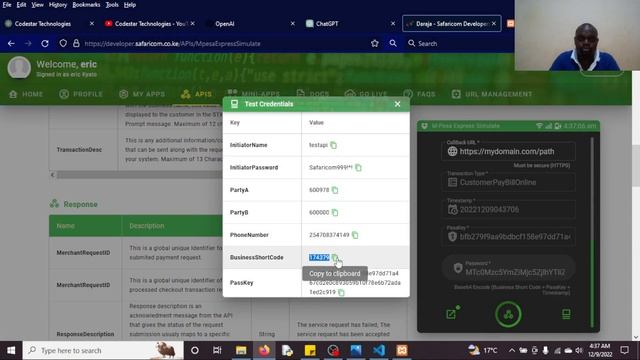Open the File menu
Screen dimensions: 640x360
[x=7, y=5]
